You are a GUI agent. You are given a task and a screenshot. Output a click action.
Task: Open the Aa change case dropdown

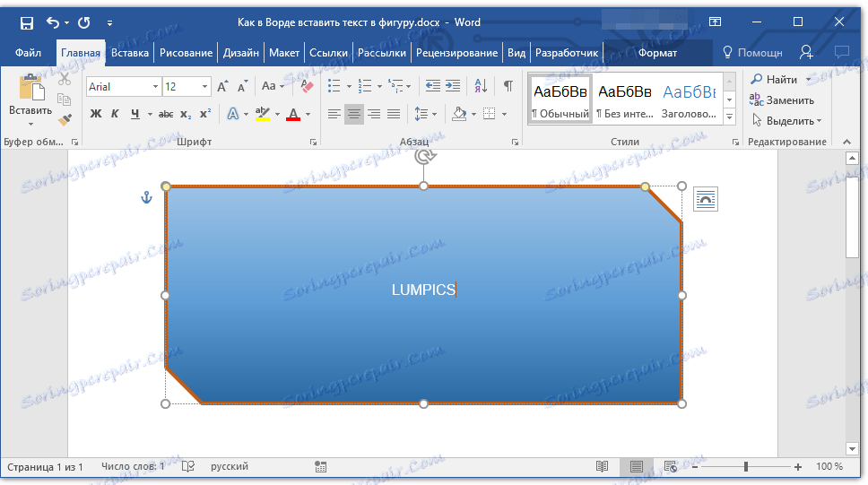click(273, 86)
